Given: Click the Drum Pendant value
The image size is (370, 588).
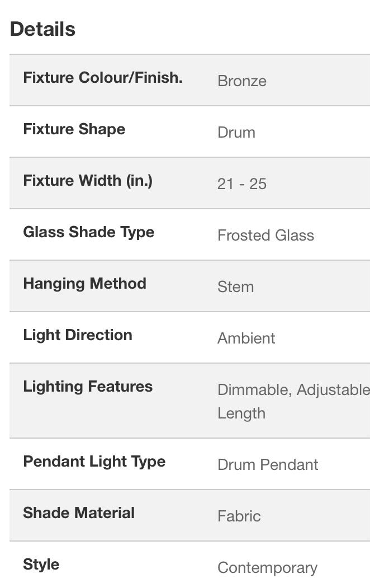Looking at the screenshot, I should 268,465.
